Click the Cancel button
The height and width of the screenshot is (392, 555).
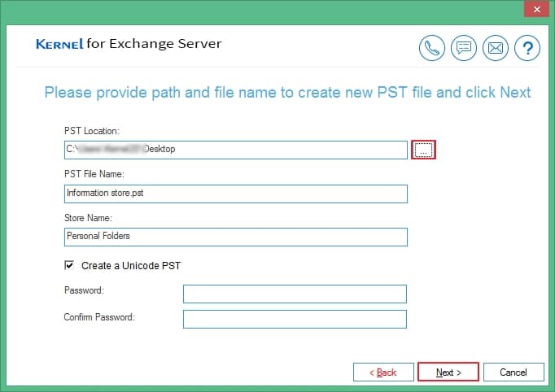(x=513, y=372)
